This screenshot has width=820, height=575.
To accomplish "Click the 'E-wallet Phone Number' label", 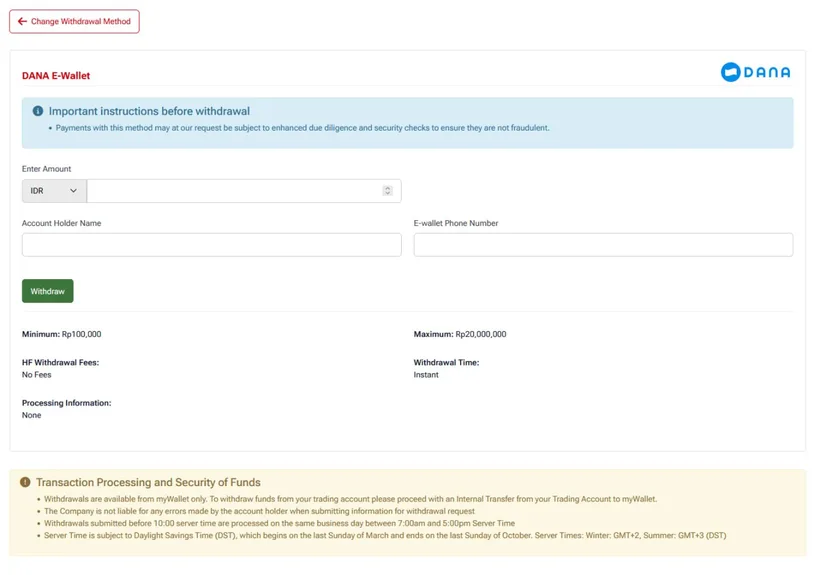I will click(456, 223).
